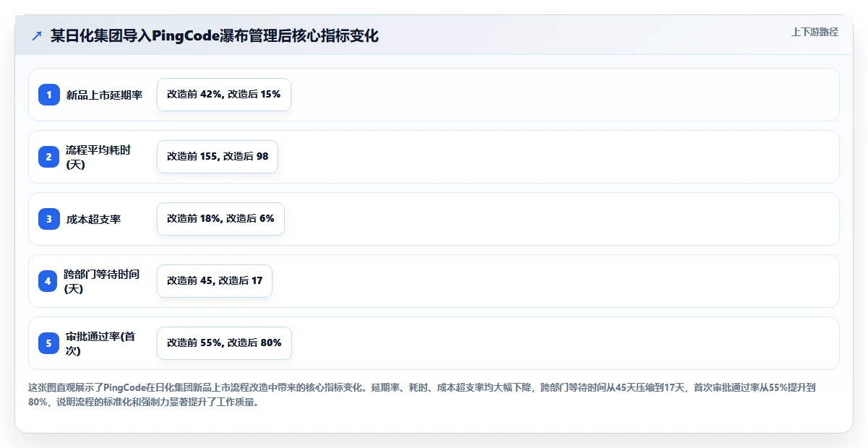This screenshot has width=868, height=448.
Task: Click the description paragraph starting 这张图直观展示了
Action: click(422, 395)
